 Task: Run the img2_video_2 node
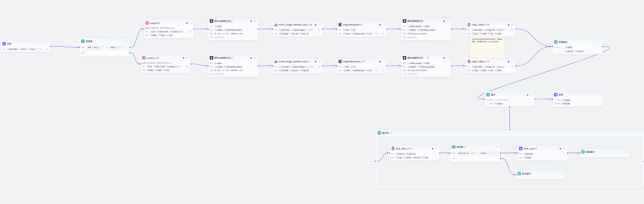pos(508,62)
